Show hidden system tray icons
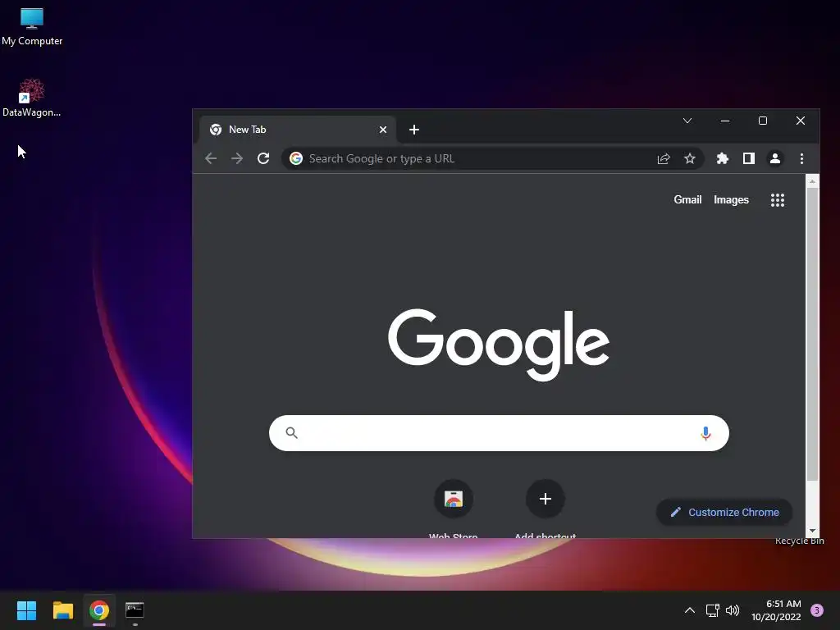This screenshot has width=840, height=630. (690, 610)
